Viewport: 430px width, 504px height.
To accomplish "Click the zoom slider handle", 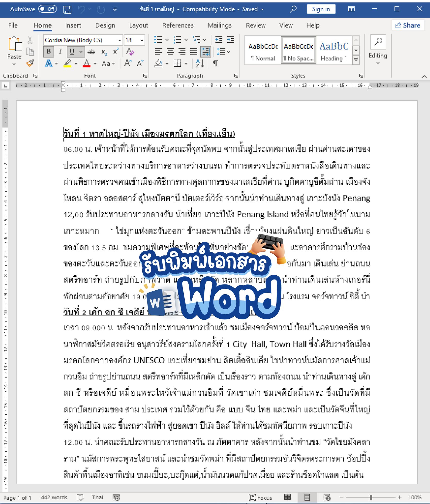I will [371, 497].
